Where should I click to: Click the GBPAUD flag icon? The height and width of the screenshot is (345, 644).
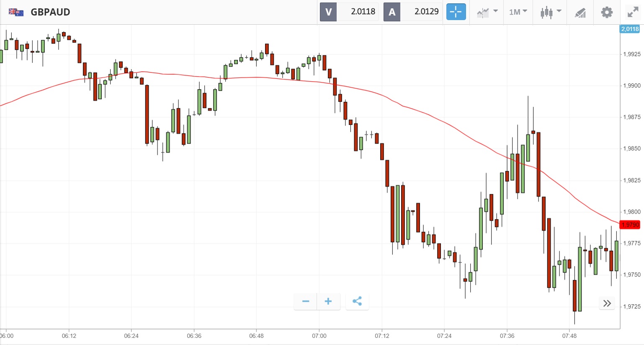coord(16,12)
